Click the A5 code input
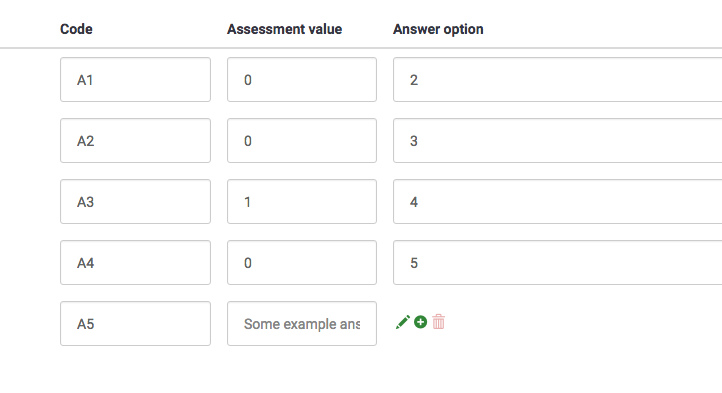Screen dimensions: 722x393 [x=135, y=323]
